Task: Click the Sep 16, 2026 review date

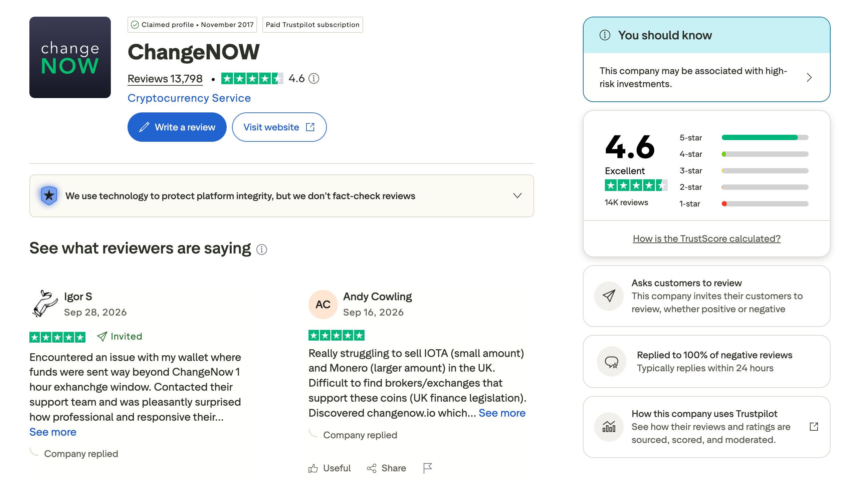Action: tap(373, 312)
